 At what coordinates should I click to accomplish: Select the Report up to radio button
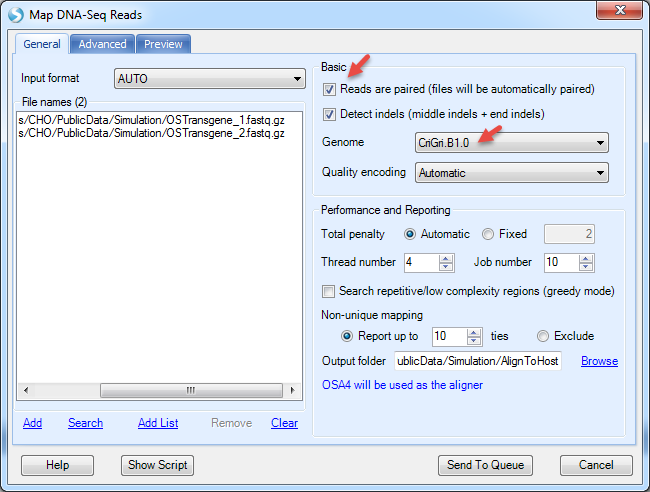click(347, 336)
